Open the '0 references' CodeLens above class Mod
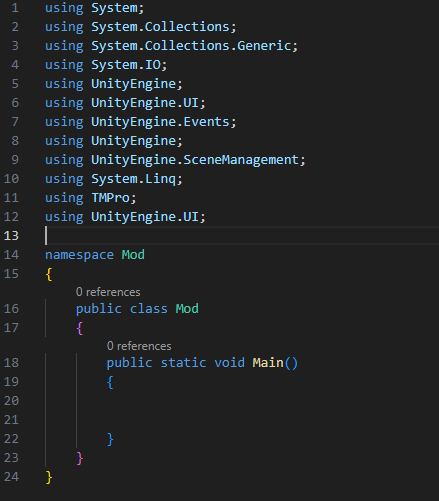 108,292
